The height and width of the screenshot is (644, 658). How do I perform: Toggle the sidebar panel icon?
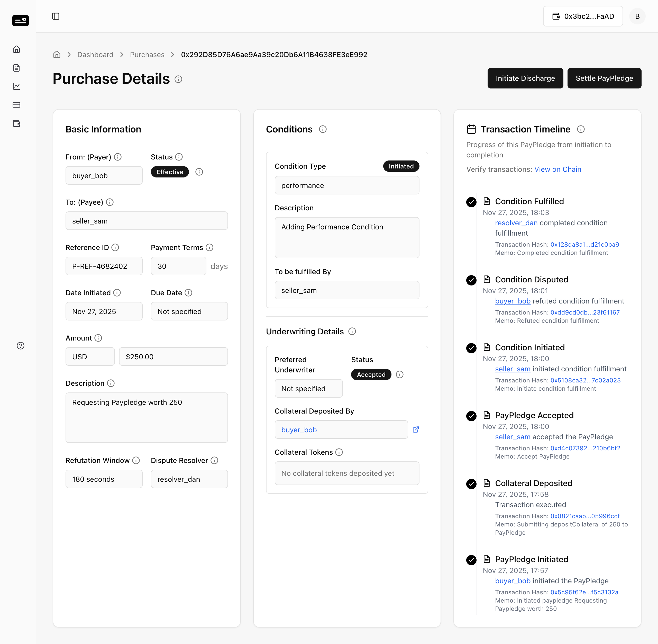pyautogui.click(x=56, y=16)
